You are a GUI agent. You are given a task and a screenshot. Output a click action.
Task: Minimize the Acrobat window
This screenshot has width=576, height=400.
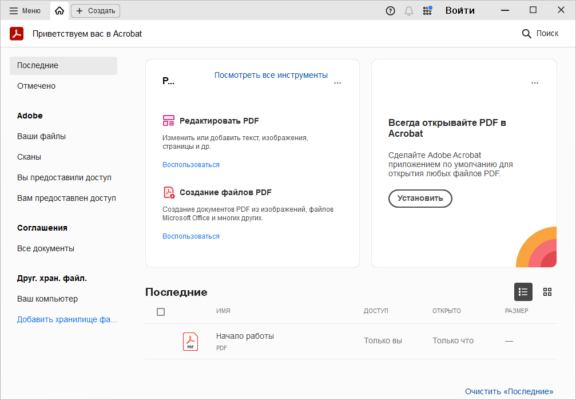(505, 10)
